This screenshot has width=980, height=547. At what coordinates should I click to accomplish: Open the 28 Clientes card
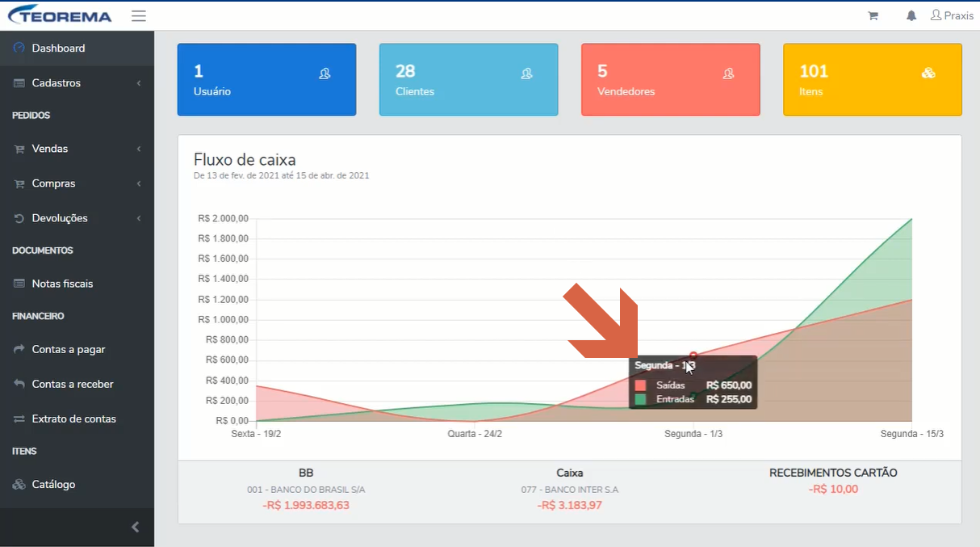click(x=468, y=79)
